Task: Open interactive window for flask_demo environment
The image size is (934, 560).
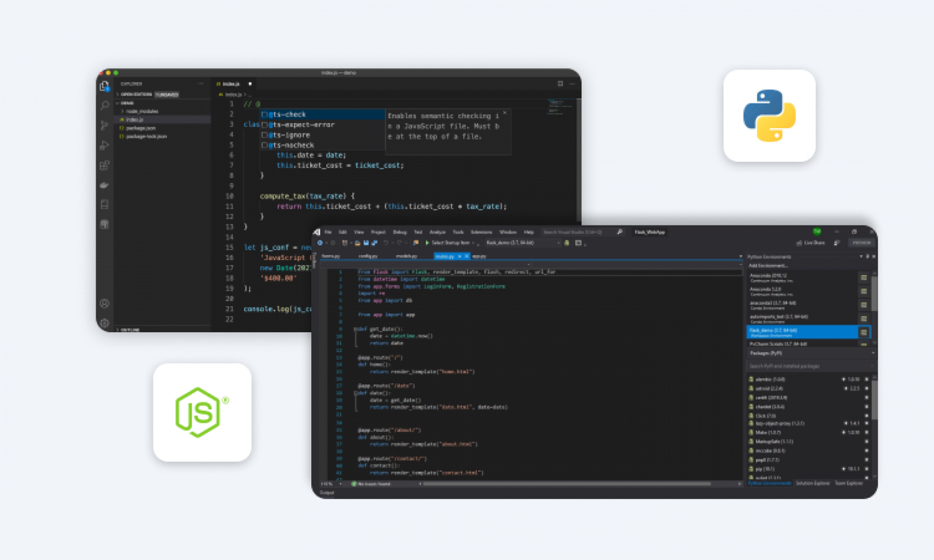Action: (x=863, y=332)
